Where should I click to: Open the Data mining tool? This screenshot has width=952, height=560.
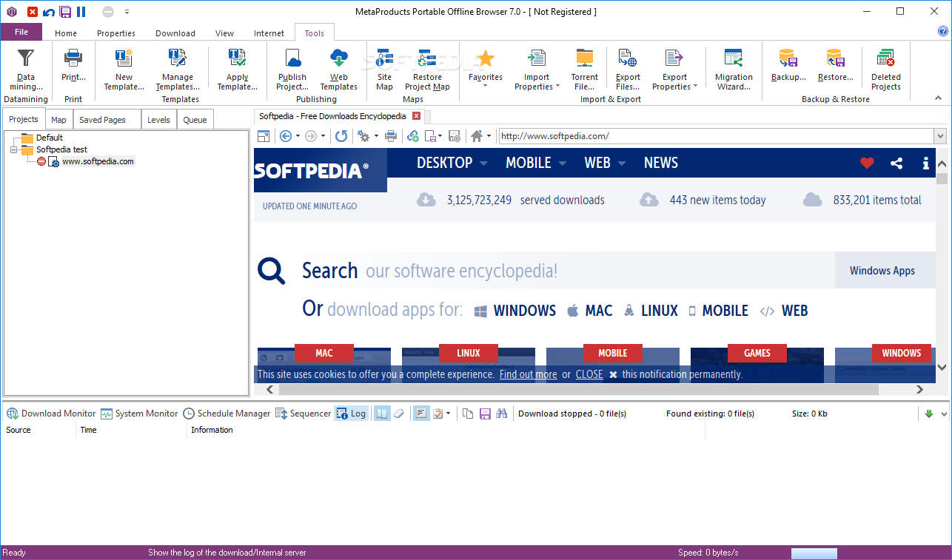click(26, 70)
